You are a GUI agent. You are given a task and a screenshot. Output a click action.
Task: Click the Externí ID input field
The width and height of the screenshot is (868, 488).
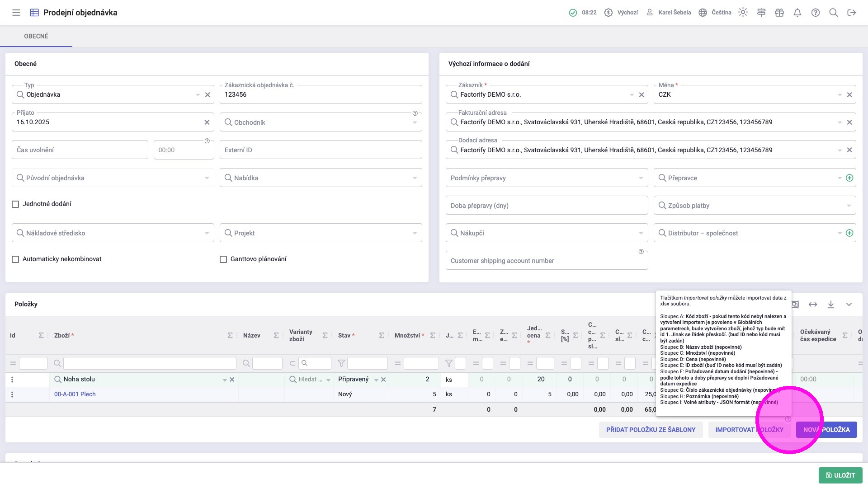(321, 150)
